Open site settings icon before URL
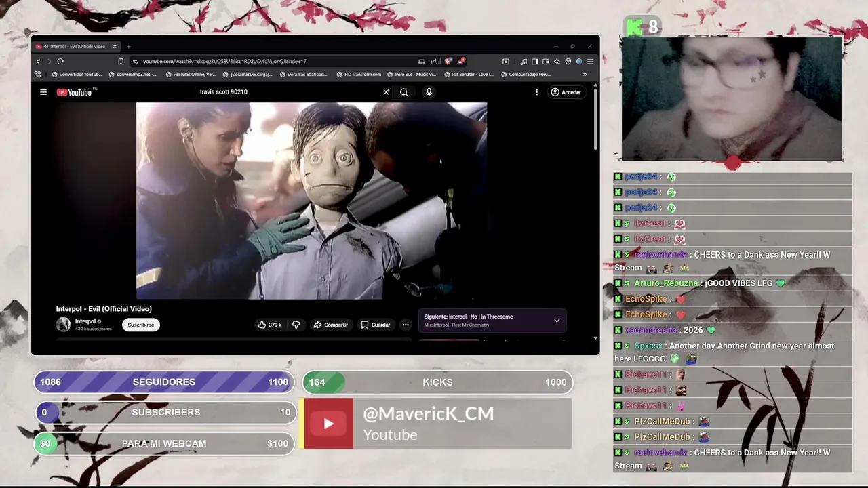The image size is (868, 488). click(x=136, y=61)
